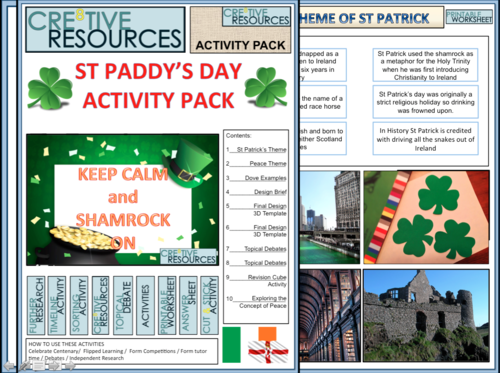Image resolution: width=500 pixels, height=373 pixels.
Task: Select the Further Research vertical label
Action: click(x=36, y=305)
